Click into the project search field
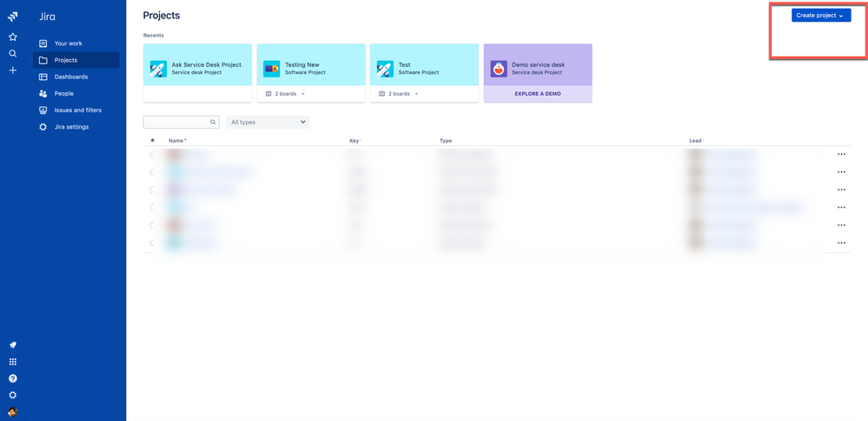868x421 pixels. [x=181, y=122]
